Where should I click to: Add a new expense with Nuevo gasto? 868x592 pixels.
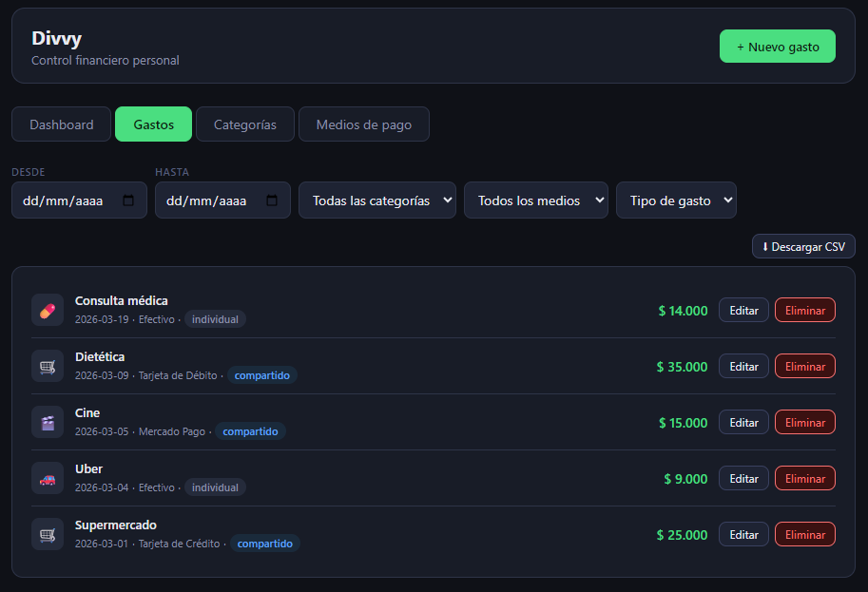[777, 47]
